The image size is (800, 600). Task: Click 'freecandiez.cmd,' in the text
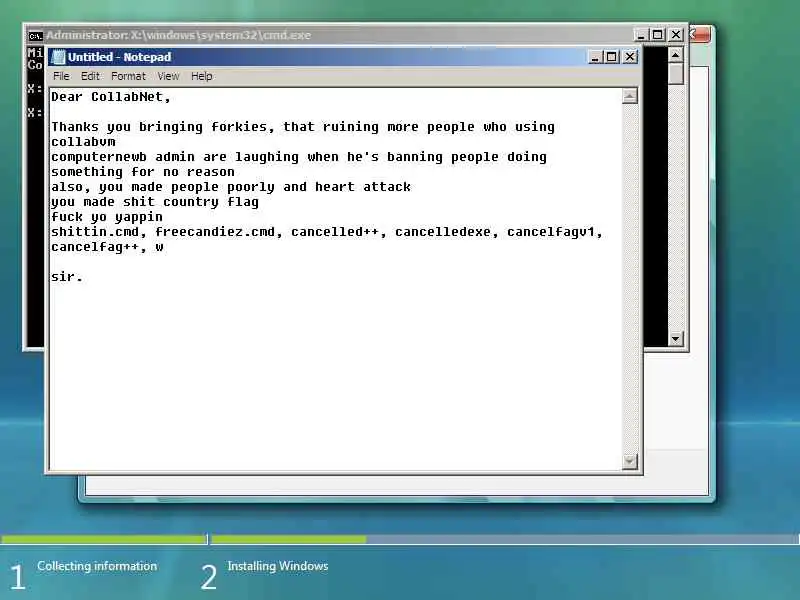point(219,232)
